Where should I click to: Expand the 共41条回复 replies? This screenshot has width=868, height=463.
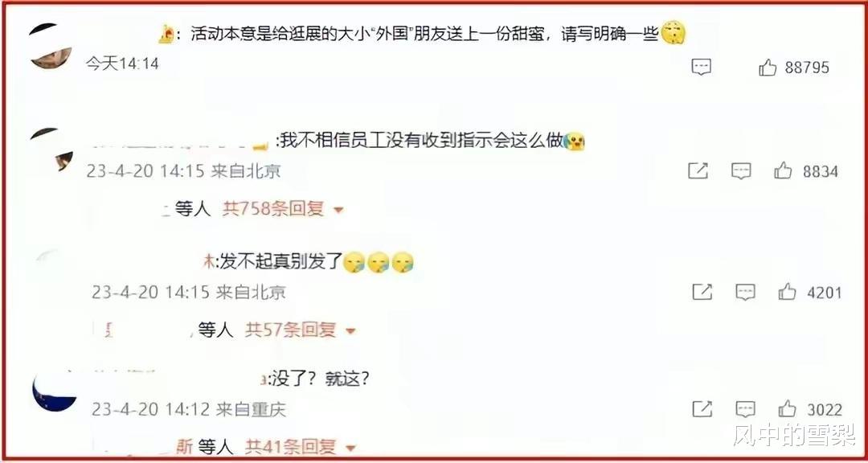point(301,446)
